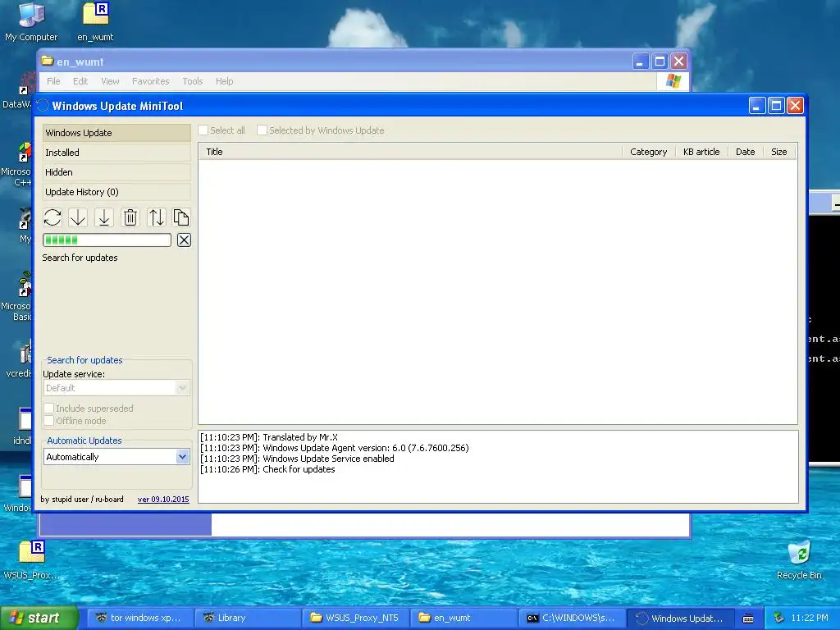Image resolution: width=840 pixels, height=630 pixels.
Task: Expand the Automatic Updates Automatically dropdown
Action: [x=116, y=457]
